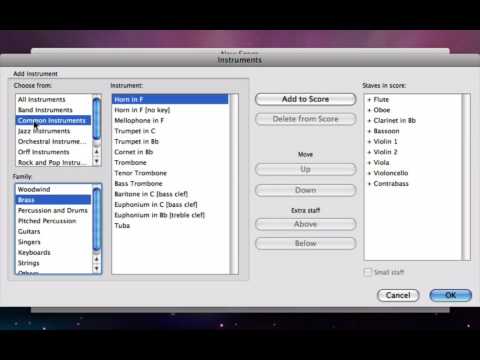
Task: Select Violoncello staff in score
Action: [x=413, y=173]
